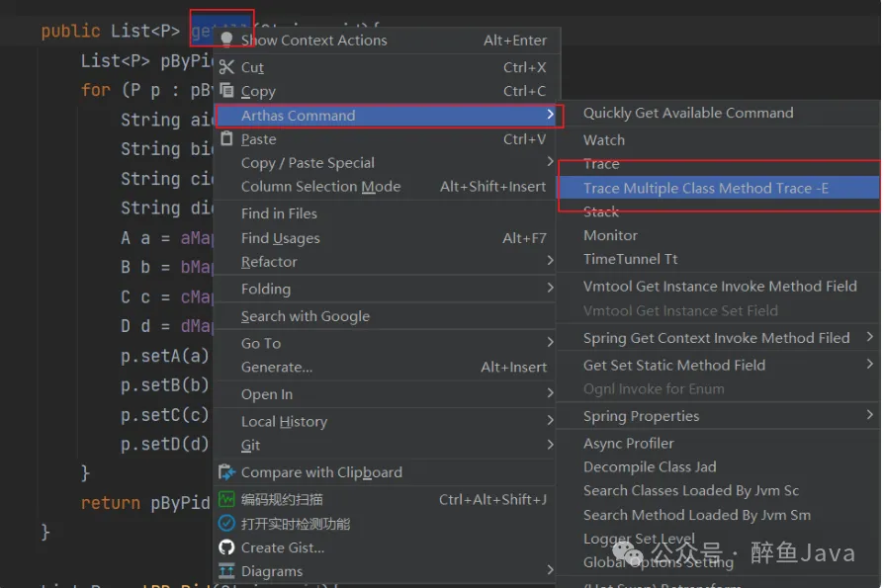Screen dimensions: 884x588
Task: Click the GitHub icon beside Create Gist
Action: click(x=226, y=547)
